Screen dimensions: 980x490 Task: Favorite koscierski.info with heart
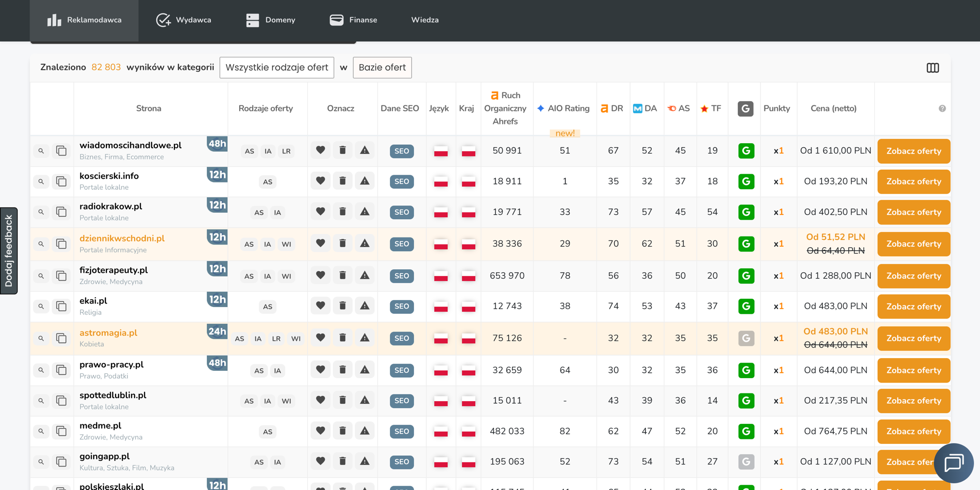click(320, 181)
